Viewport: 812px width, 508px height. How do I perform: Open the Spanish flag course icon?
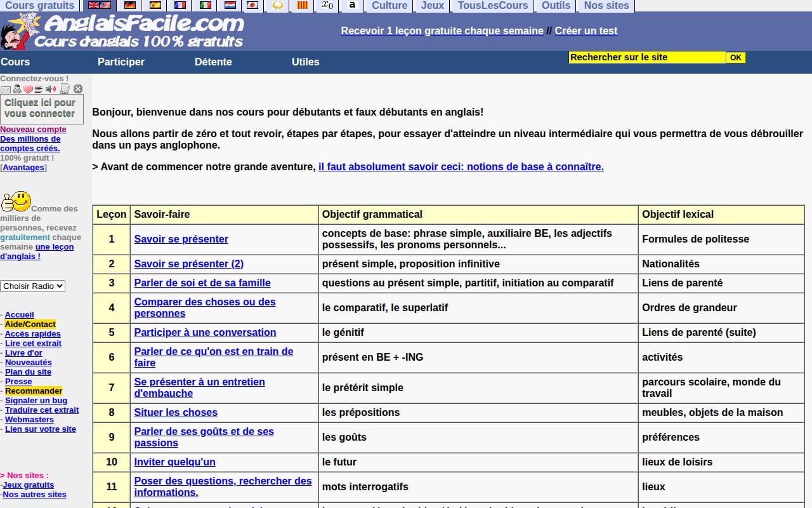155,5
